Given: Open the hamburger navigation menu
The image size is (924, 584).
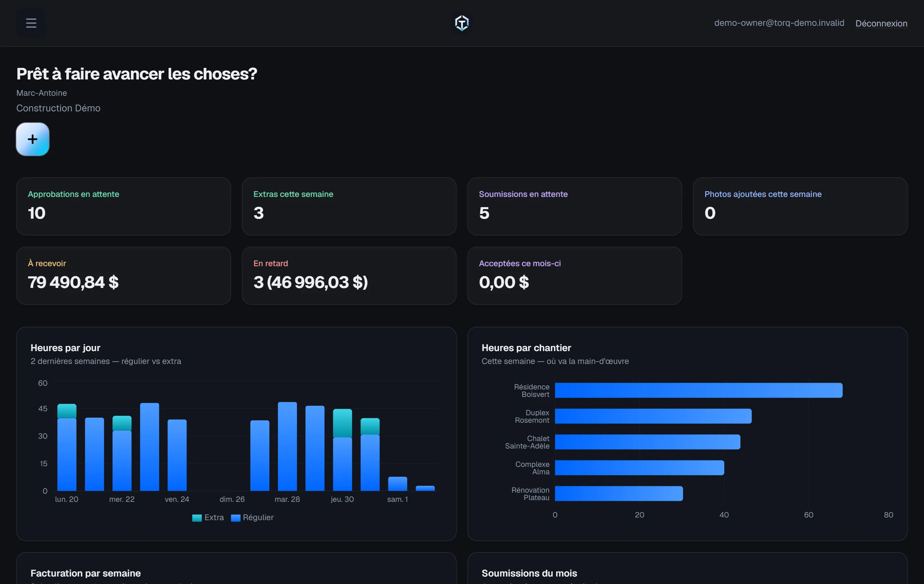Looking at the screenshot, I should [31, 23].
